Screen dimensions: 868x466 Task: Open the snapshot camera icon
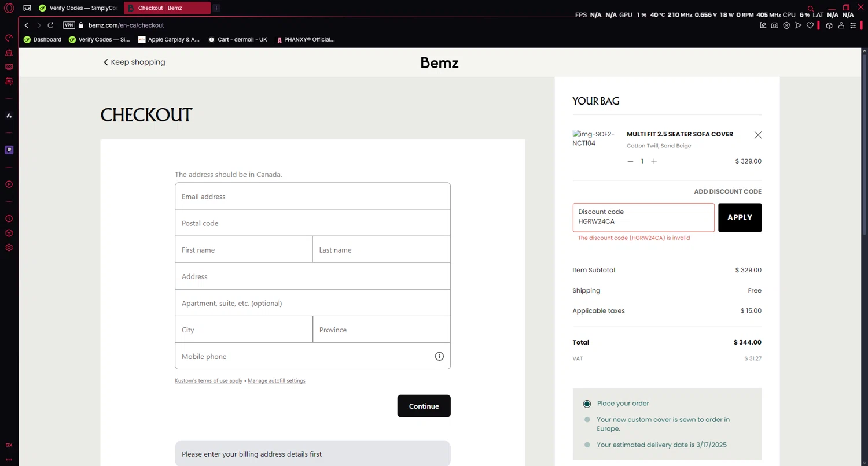[x=775, y=25]
